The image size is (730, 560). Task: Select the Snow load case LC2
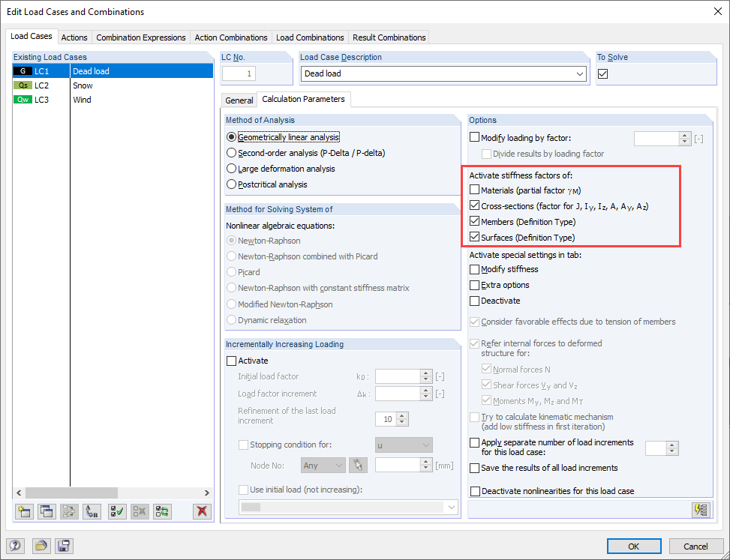point(83,85)
